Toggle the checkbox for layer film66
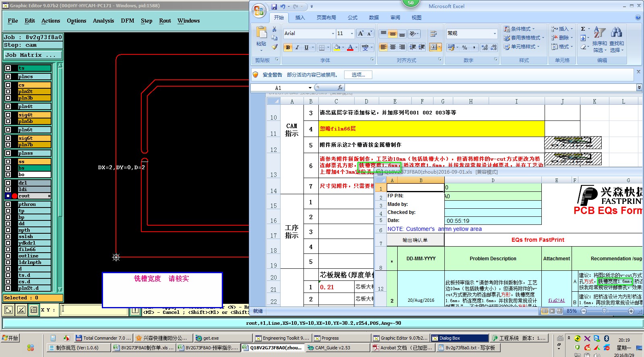The image size is (644, 357). pyautogui.click(x=8, y=249)
